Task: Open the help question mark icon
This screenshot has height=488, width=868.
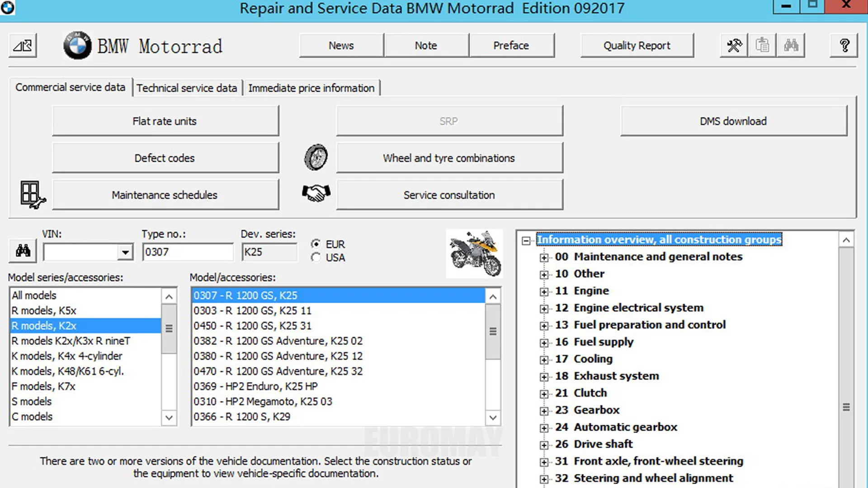Action: [x=844, y=46]
